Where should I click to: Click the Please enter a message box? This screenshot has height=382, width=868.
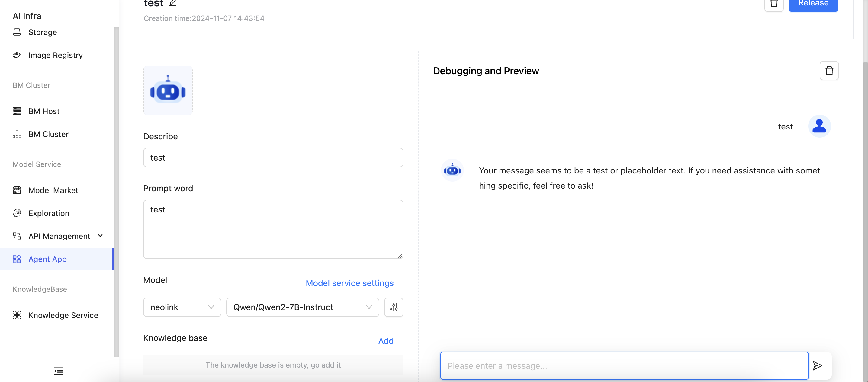click(x=624, y=365)
